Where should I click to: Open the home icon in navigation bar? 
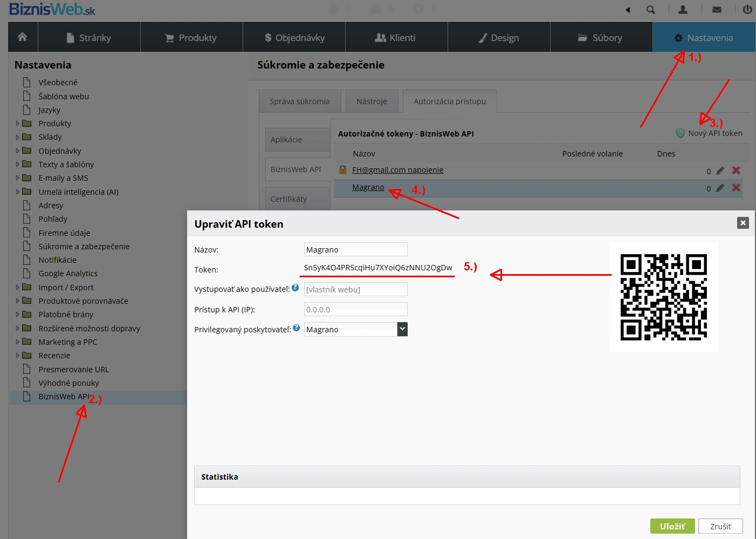click(x=22, y=37)
